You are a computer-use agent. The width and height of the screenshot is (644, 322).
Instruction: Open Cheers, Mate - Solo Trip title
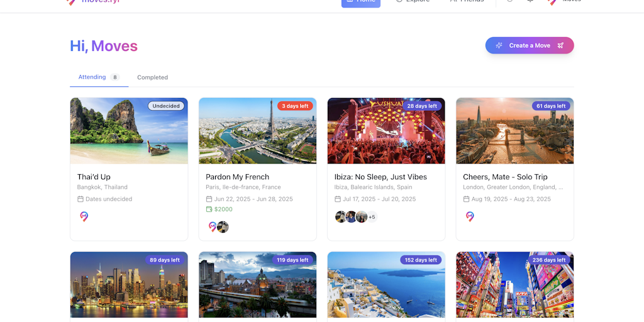point(505,177)
